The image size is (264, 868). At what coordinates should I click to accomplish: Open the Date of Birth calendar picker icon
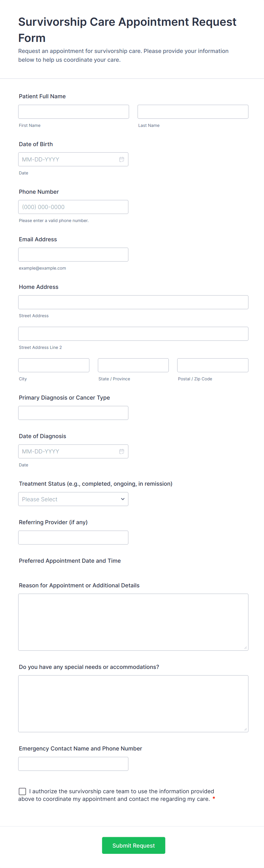pyautogui.click(x=121, y=159)
